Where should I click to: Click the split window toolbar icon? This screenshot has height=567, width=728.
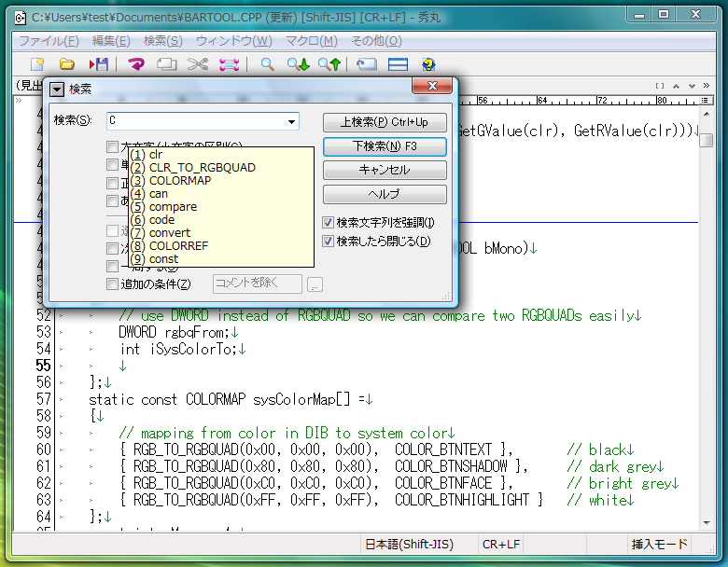(398, 64)
